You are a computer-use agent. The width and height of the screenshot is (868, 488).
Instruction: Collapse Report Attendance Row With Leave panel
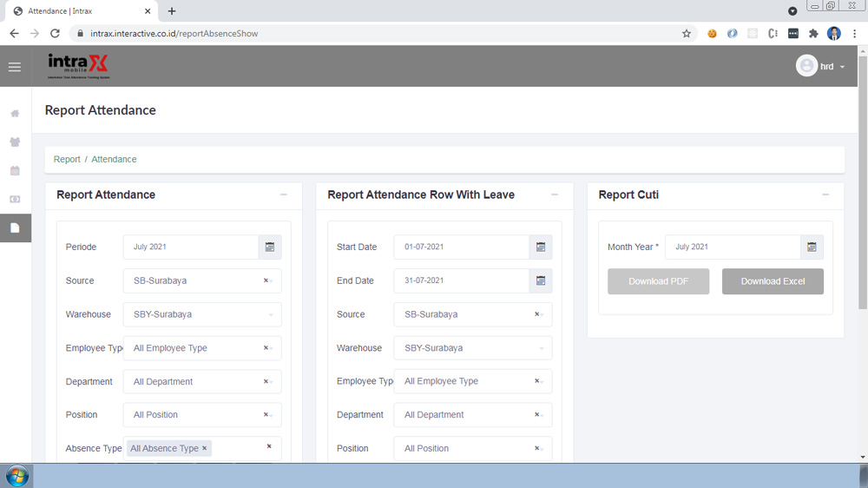click(x=555, y=195)
